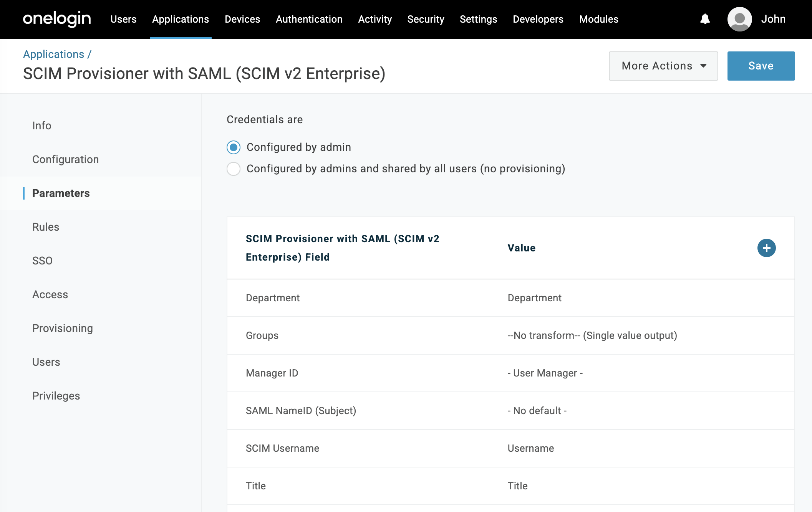
Task: Open the Groups parameter row
Action: coord(510,335)
